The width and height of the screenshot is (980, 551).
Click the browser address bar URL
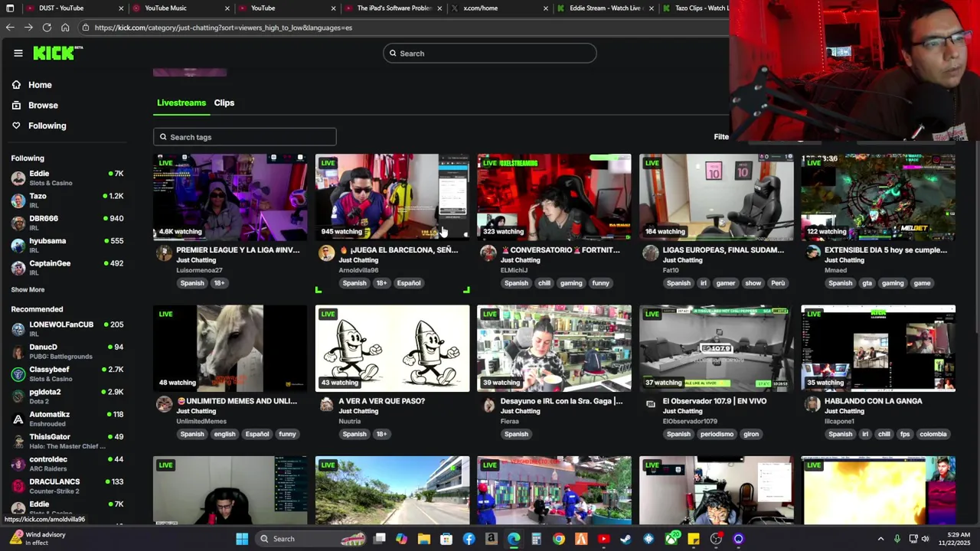coord(224,28)
